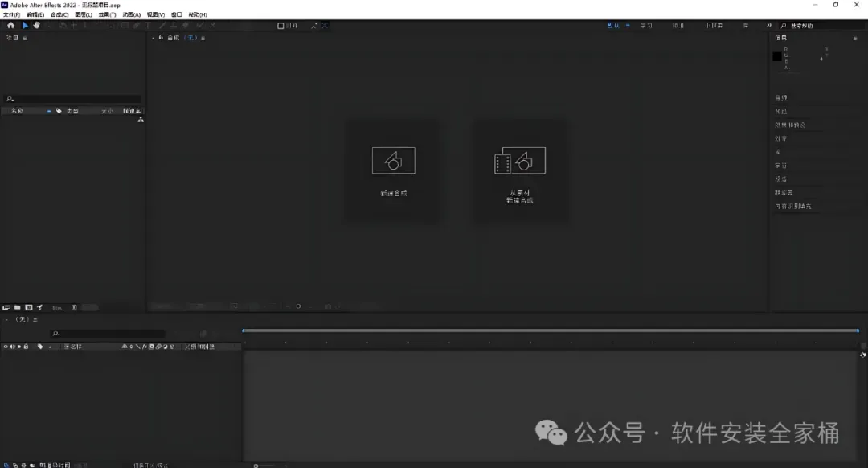The height and width of the screenshot is (468, 868).
Task: Open the 帮助(H) menu
Action: pos(198,14)
